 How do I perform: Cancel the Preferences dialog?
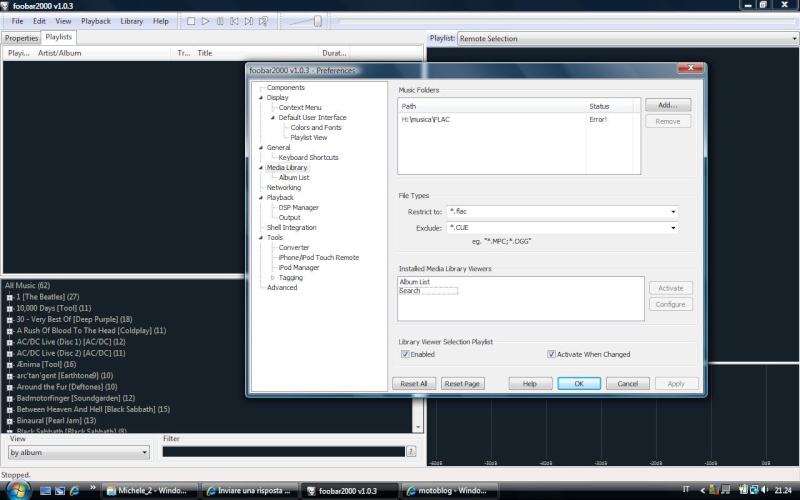pyautogui.click(x=628, y=384)
